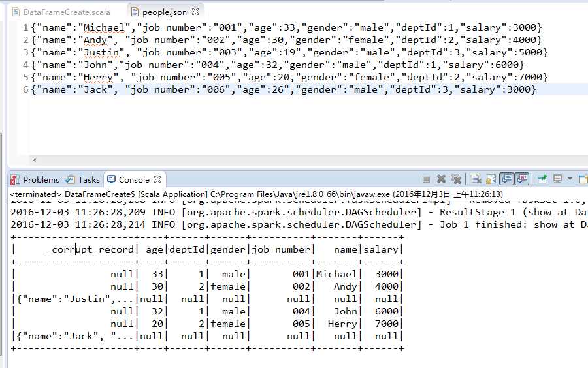Click the Display Selected Console icon

coord(558,179)
